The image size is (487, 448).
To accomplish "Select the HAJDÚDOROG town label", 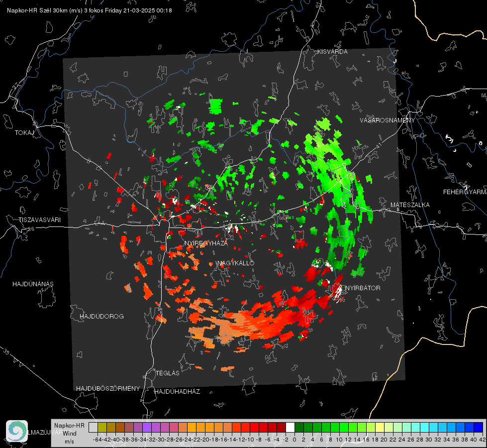I will pos(101,317).
